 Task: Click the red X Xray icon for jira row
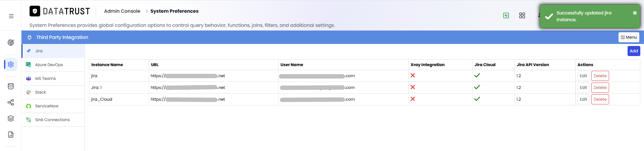pyautogui.click(x=413, y=75)
